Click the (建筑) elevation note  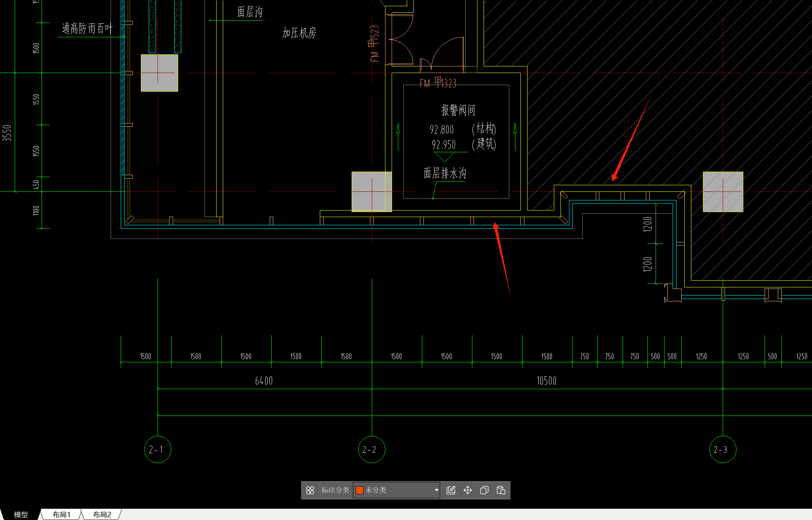pos(484,144)
